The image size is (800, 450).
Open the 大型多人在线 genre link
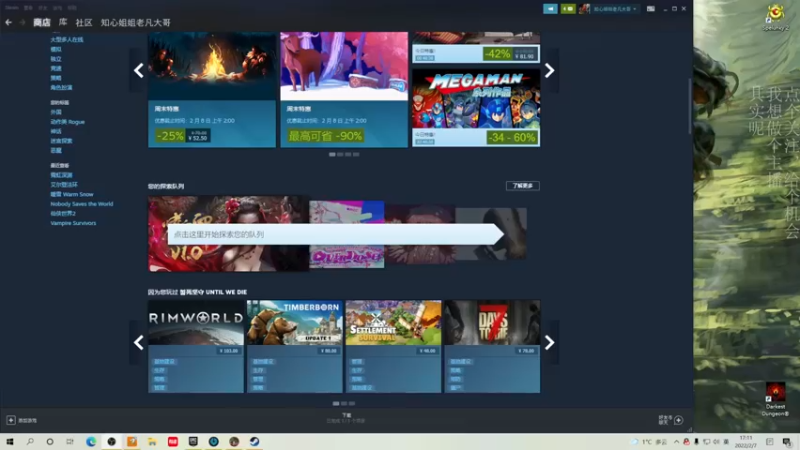coord(67,39)
